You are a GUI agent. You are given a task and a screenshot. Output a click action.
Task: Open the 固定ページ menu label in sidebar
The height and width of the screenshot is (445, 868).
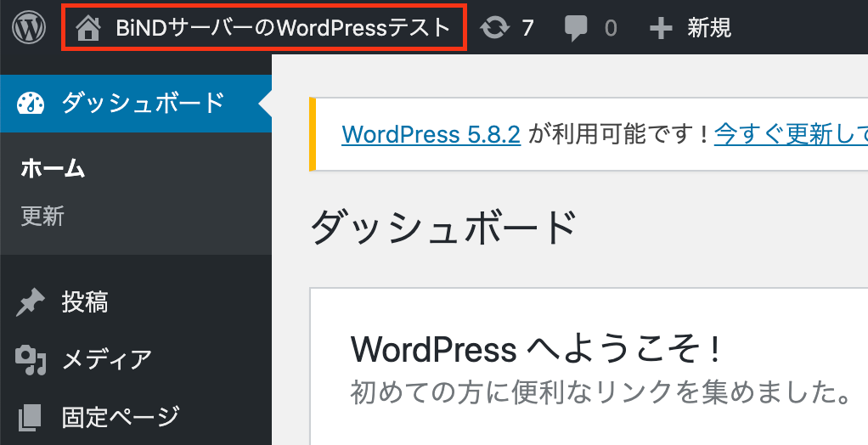pyautogui.click(x=121, y=417)
